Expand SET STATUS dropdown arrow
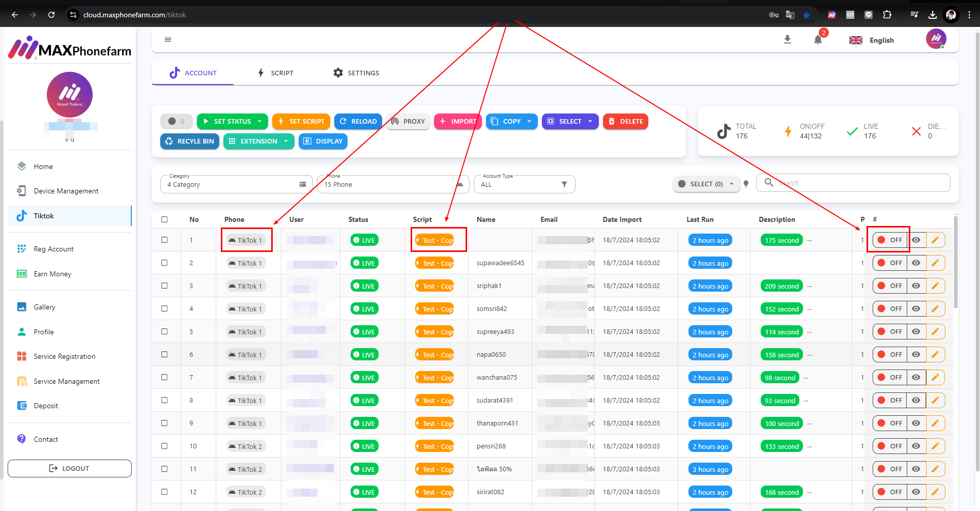Image resolution: width=980 pixels, height=511 pixels. pyautogui.click(x=260, y=121)
